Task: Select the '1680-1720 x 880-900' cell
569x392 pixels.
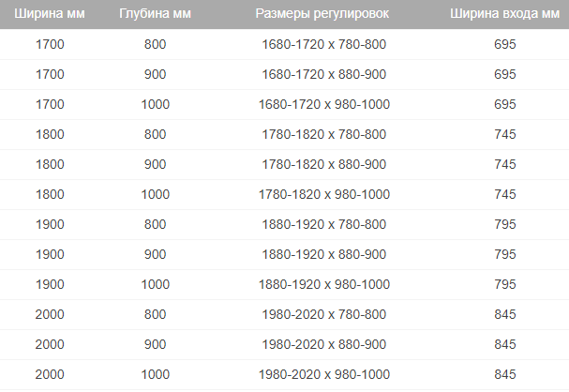Action: click(323, 74)
